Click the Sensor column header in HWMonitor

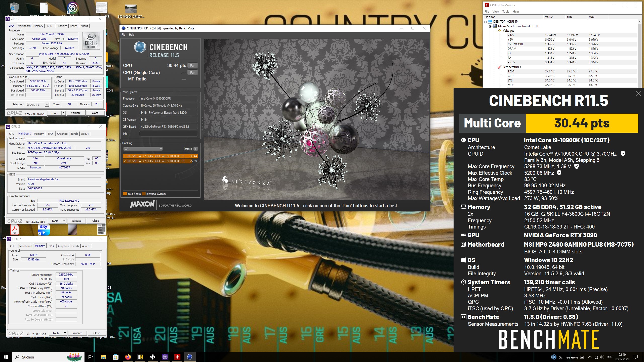coord(513,17)
